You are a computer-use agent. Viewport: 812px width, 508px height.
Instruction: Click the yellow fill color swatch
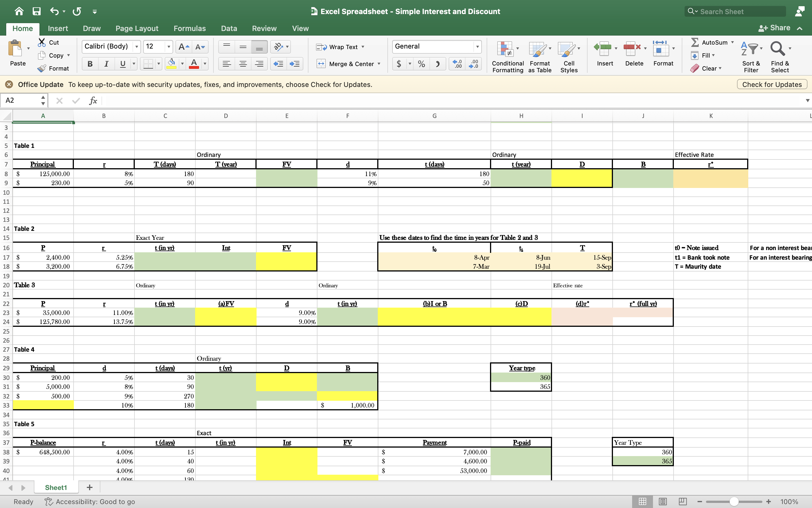171,64
